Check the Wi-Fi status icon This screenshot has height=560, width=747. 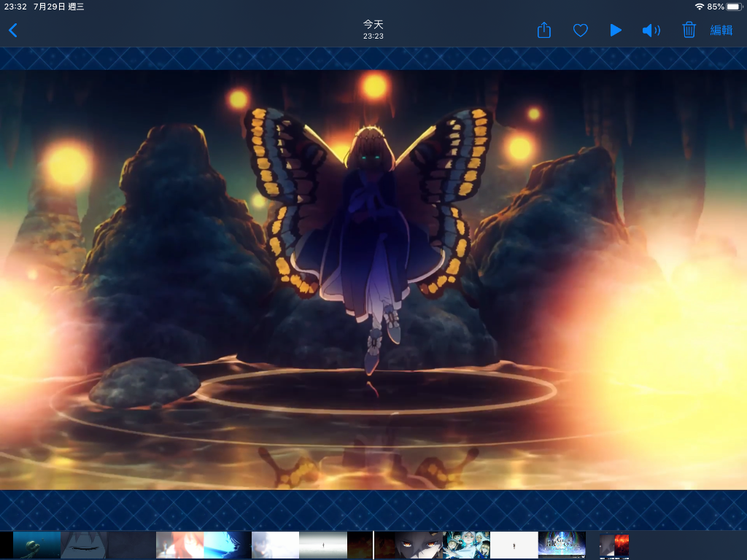[x=700, y=7]
